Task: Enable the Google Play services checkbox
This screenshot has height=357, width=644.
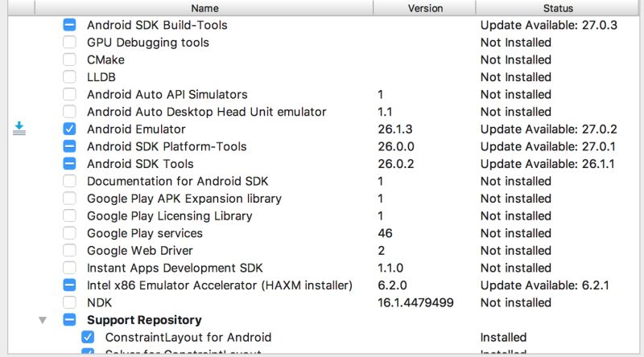Action: 69,233
